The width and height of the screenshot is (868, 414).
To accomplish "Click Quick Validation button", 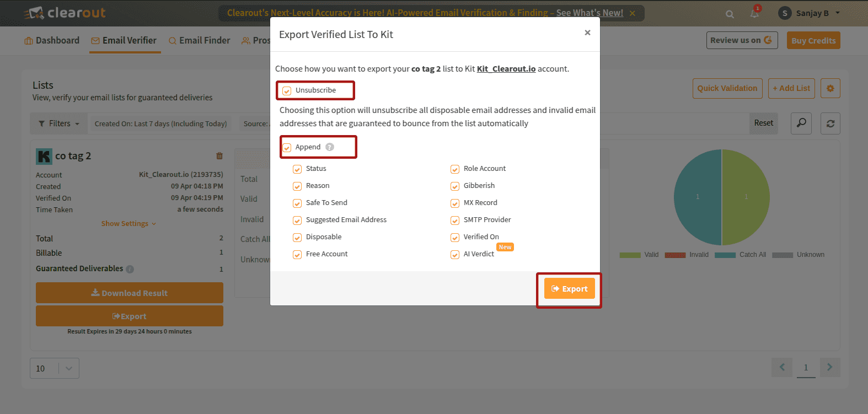I will [727, 88].
